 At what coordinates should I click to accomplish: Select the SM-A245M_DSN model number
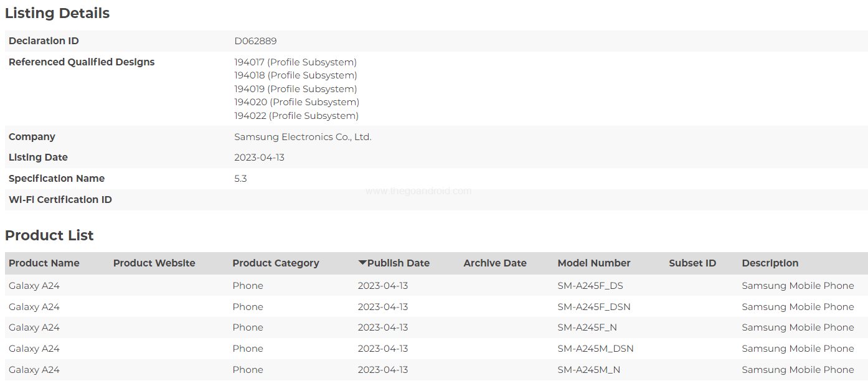coord(595,349)
